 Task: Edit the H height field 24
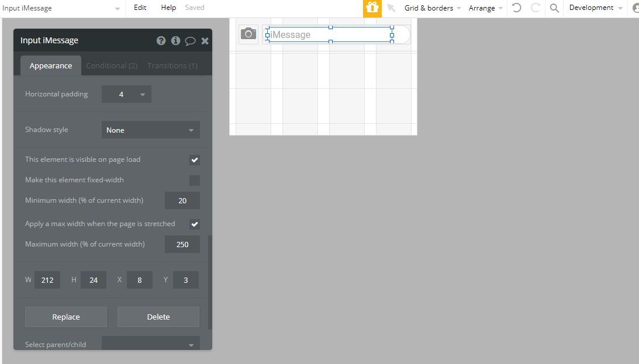94,280
